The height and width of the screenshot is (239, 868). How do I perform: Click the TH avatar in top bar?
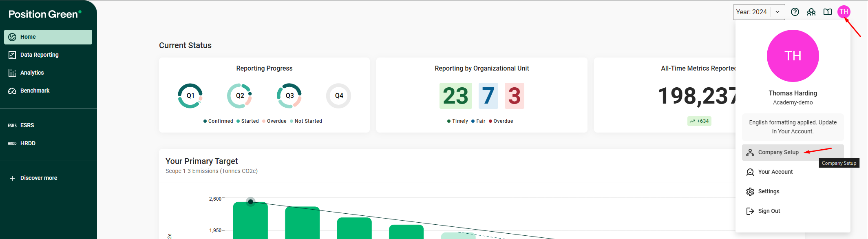point(844,12)
